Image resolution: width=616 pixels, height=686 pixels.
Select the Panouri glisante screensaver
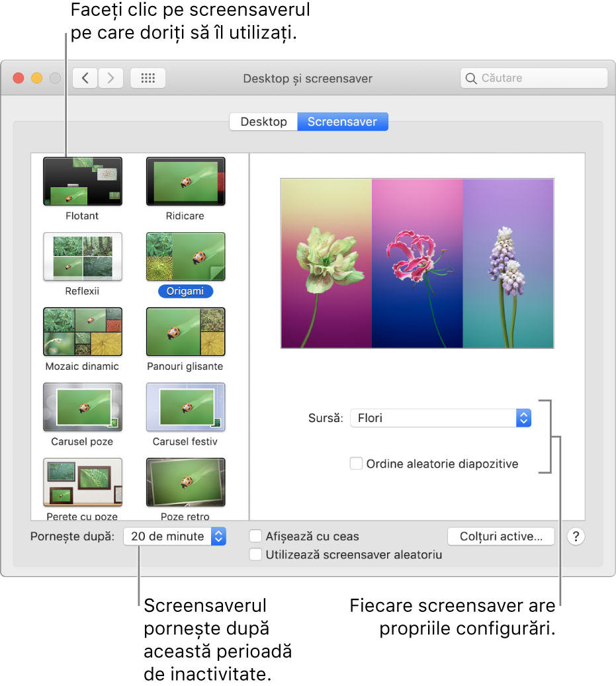[185, 331]
